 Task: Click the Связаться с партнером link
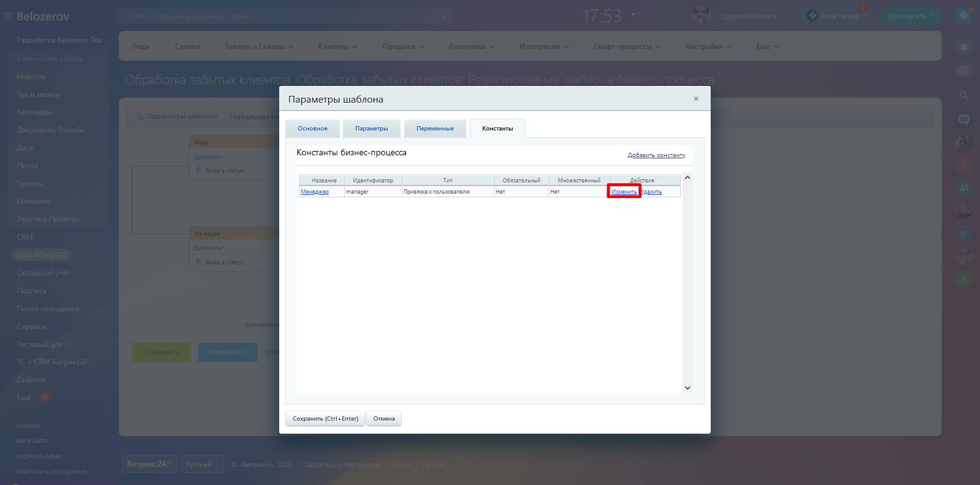pos(342,465)
